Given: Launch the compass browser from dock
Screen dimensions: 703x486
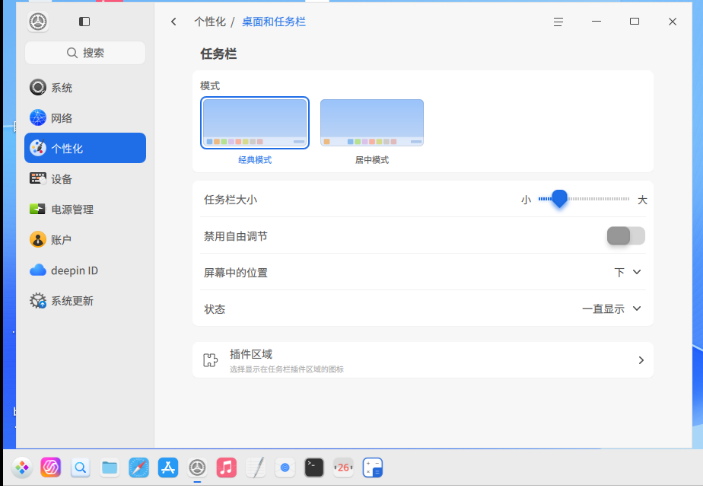Looking at the screenshot, I should coord(139,468).
